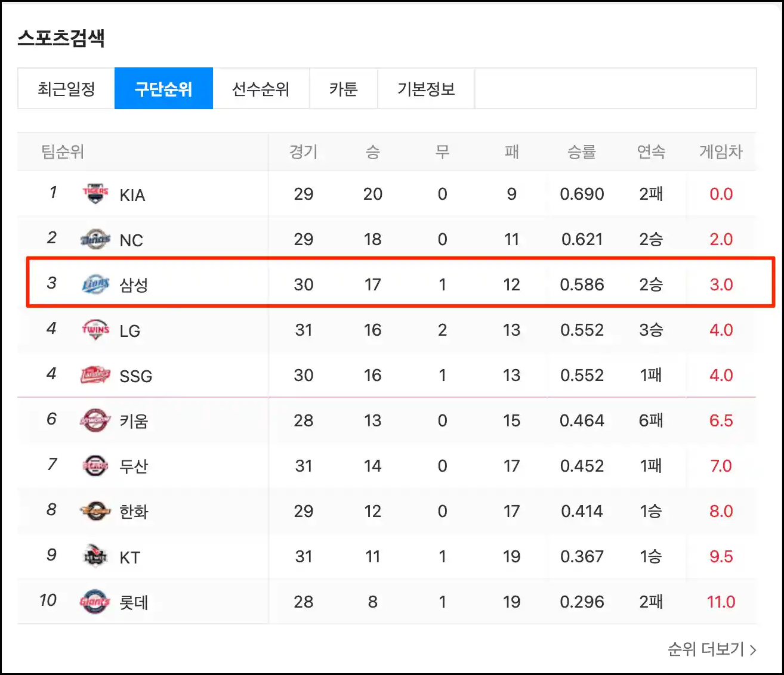
Task: Switch to the 카툰 tab
Action: (x=343, y=88)
